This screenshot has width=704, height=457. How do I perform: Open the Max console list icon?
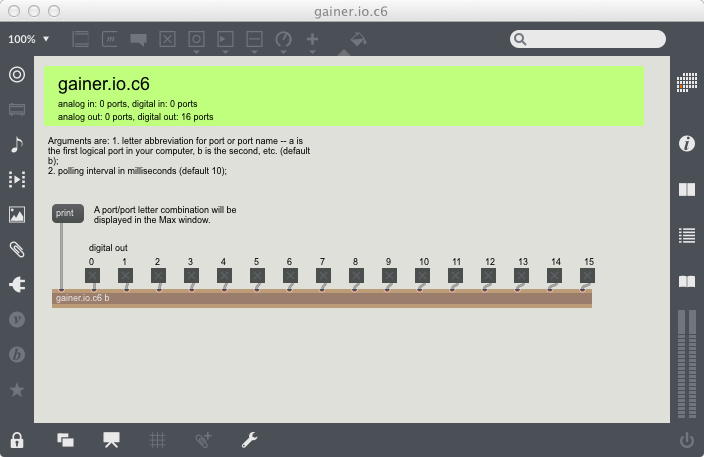[687, 235]
